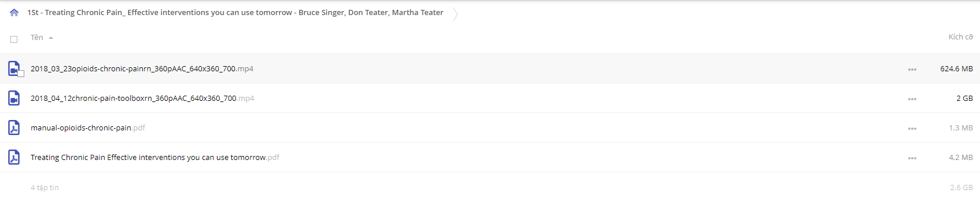The width and height of the screenshot is (980, 211).
Task: Tick the checkbox on the opioids-chronic-painrn video
Action: click(x=21, y=74)
